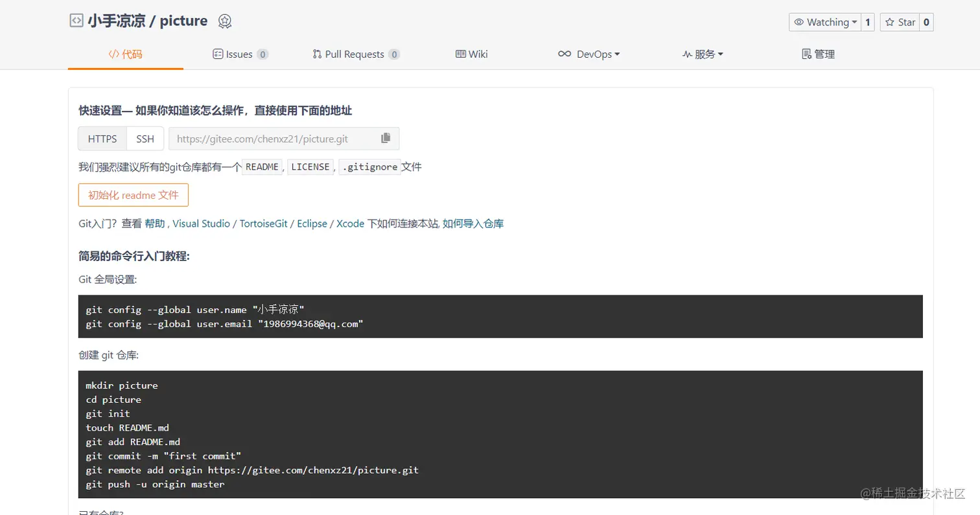Open the 代码 tab

click(125, 54)
